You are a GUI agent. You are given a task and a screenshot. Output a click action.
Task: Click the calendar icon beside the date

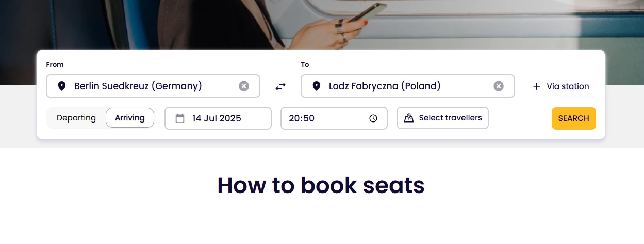pos(180,118)
